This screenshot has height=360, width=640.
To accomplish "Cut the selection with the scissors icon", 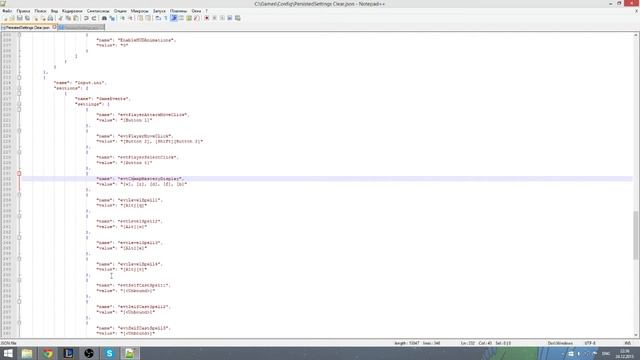I will pyautogui.click(x=60, y=18).
